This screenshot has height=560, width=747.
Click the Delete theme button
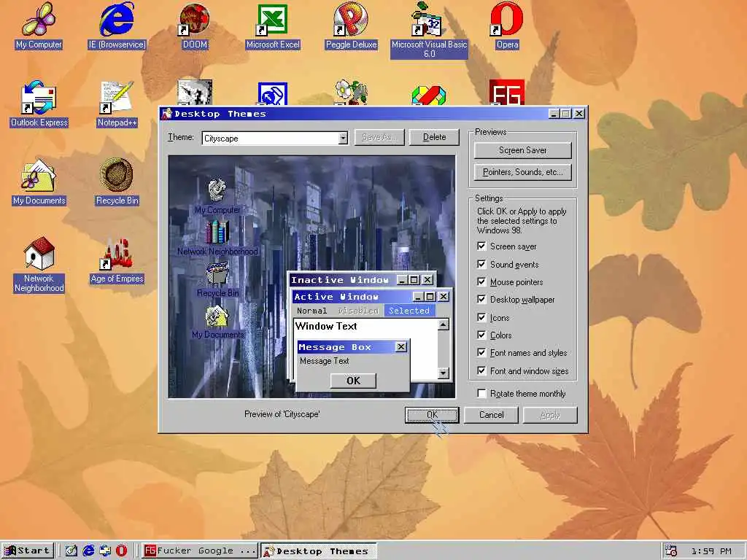tap(434, 137)
